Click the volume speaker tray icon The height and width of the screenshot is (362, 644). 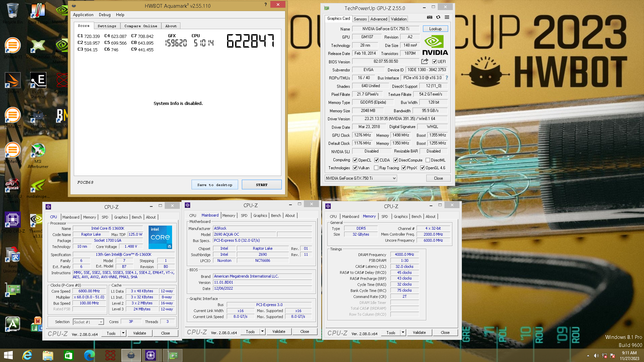[596, 356]
